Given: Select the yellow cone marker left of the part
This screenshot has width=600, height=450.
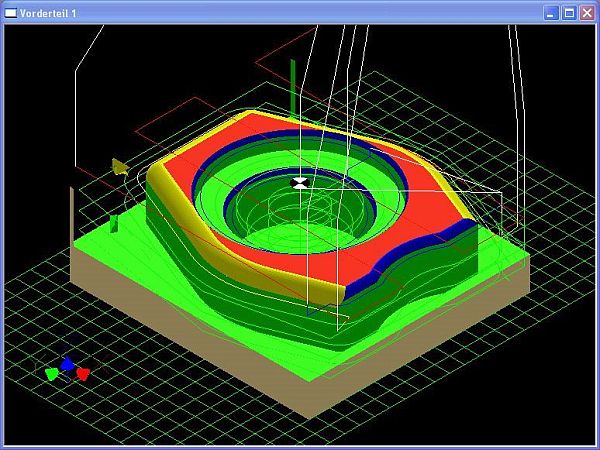Looking at the screenshot, I should [x=119, y=166].
